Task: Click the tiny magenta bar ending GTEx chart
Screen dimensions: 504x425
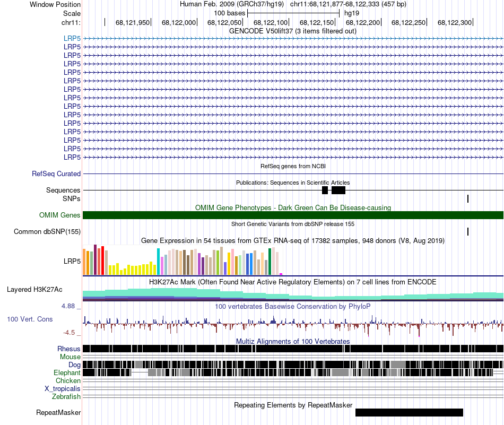Action: click(x=281, y=274)
